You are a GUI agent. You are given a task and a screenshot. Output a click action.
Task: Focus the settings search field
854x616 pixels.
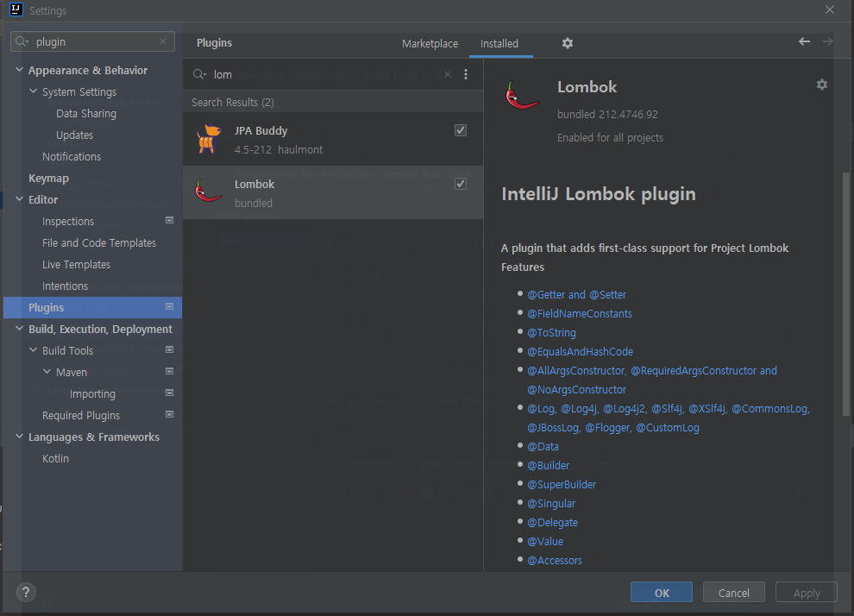(92, 41)
